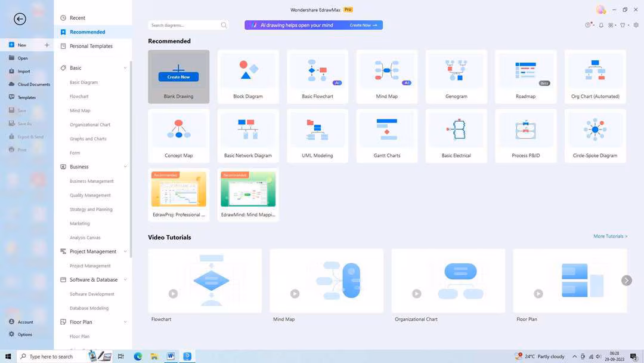
Task: Open File Explorer from the taskbar
Action: click(x=154, y=356)
